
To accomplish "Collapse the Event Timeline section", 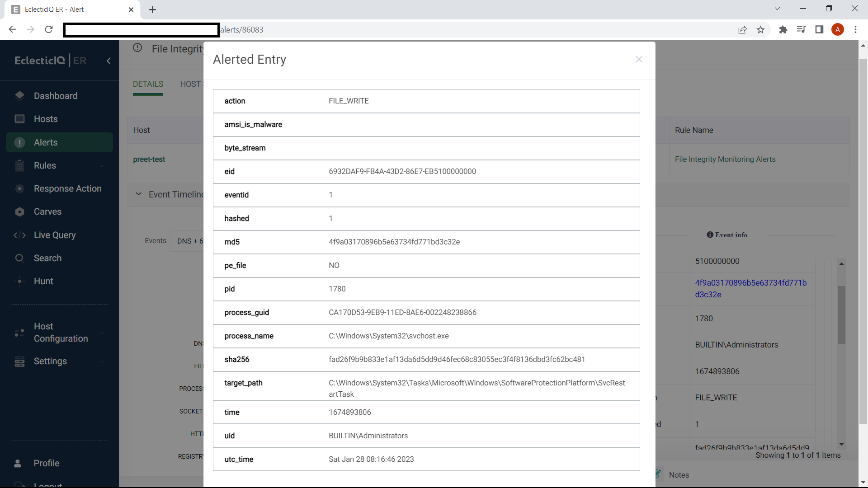I will 138,194.
